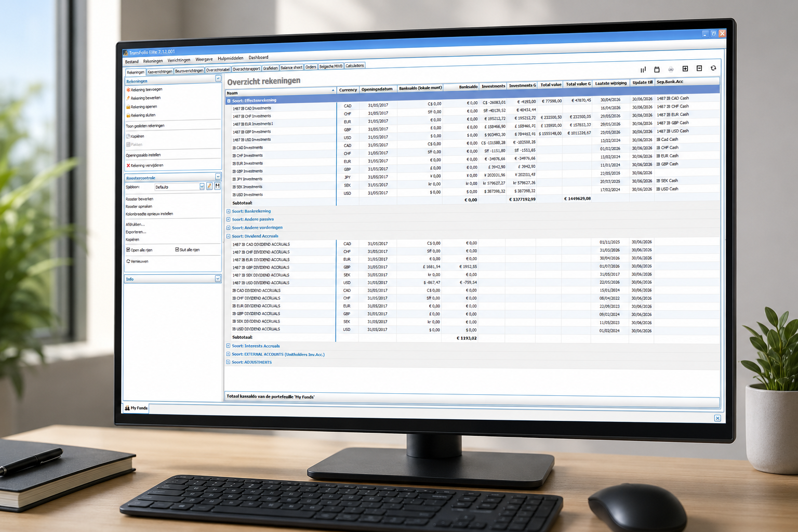Click Openingssaldo instellen link
The width and height of the screenshot is (798, 532).
(143, 155)
